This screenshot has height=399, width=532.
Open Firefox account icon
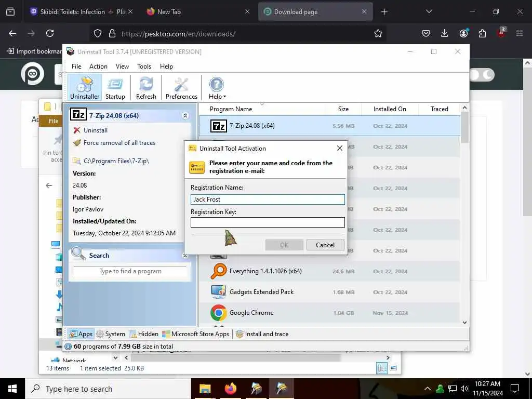click(463, 33)
